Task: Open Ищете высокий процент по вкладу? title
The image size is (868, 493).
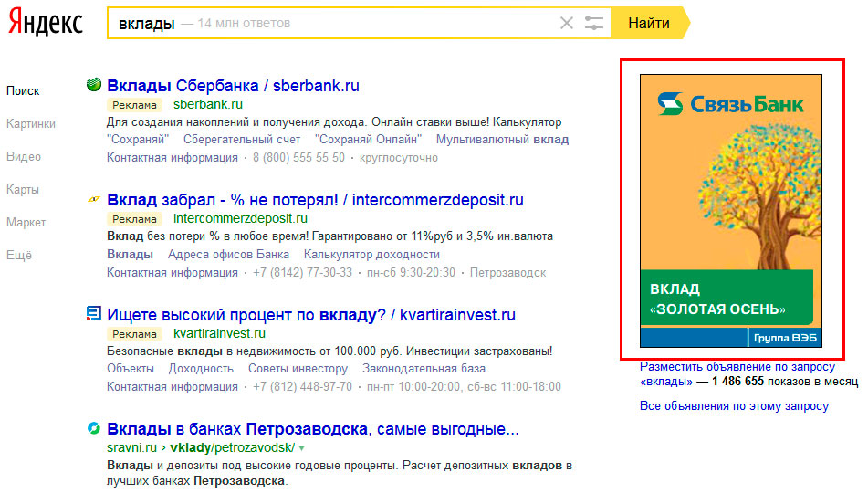Action: [311, 315]
